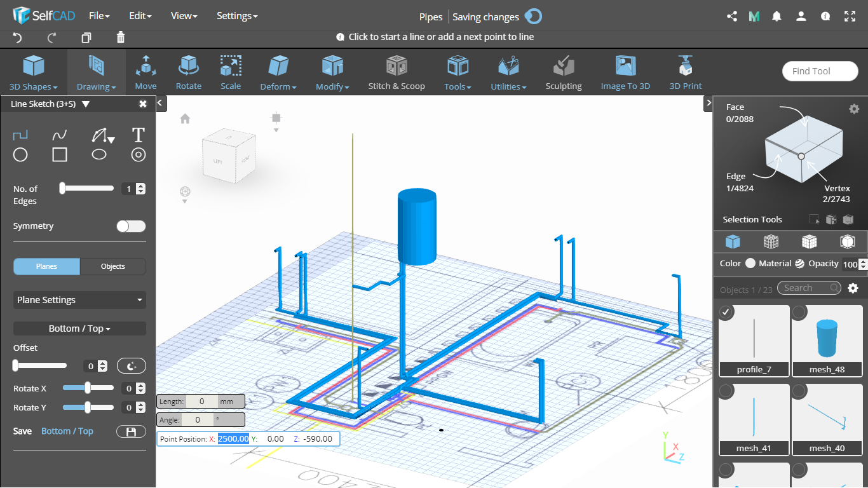Adjust the Offset slider
The image size is (868, 488).
point(40,365)
